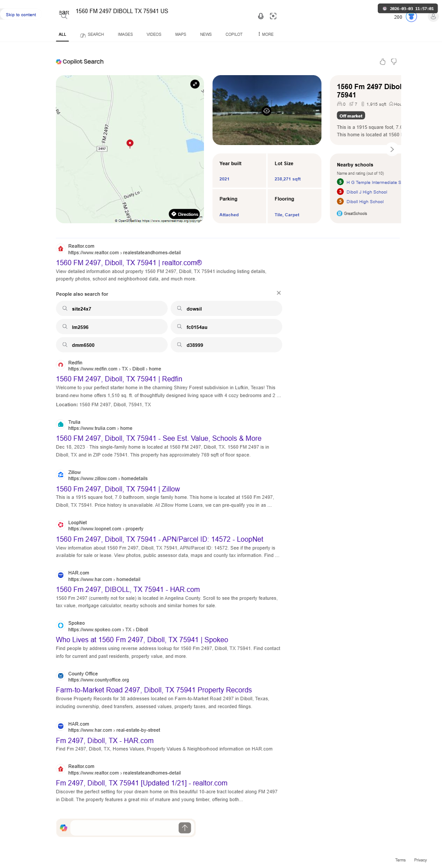The image size is (442, 868).
Task: Click the LoopNet favicon
Action: click(x=61, y=525)
